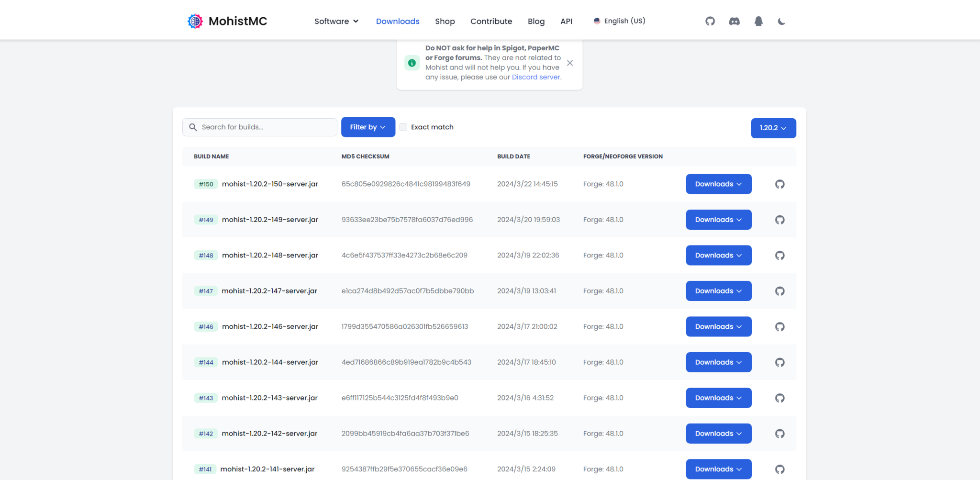Open GitHub commit for build #150

coord(780,184)
